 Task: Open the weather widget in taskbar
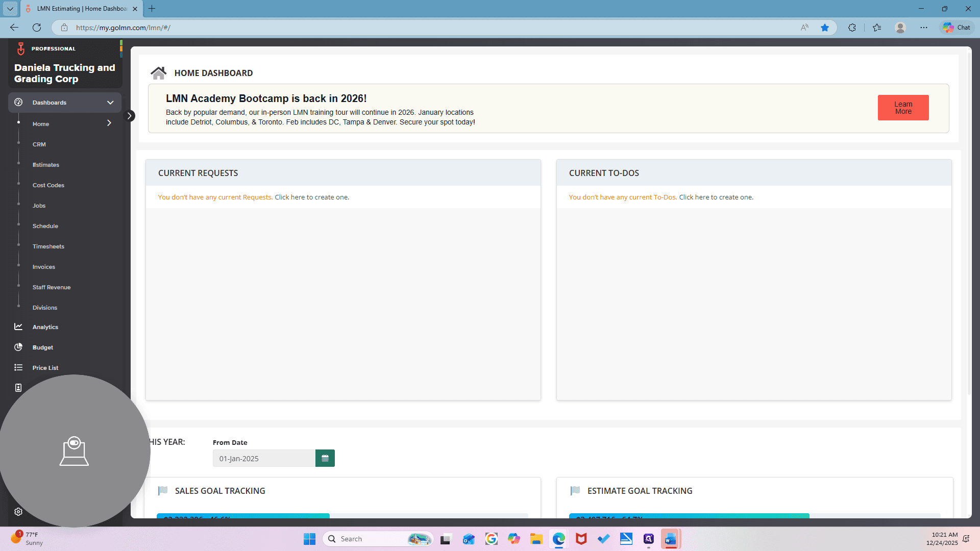(27, 539)
